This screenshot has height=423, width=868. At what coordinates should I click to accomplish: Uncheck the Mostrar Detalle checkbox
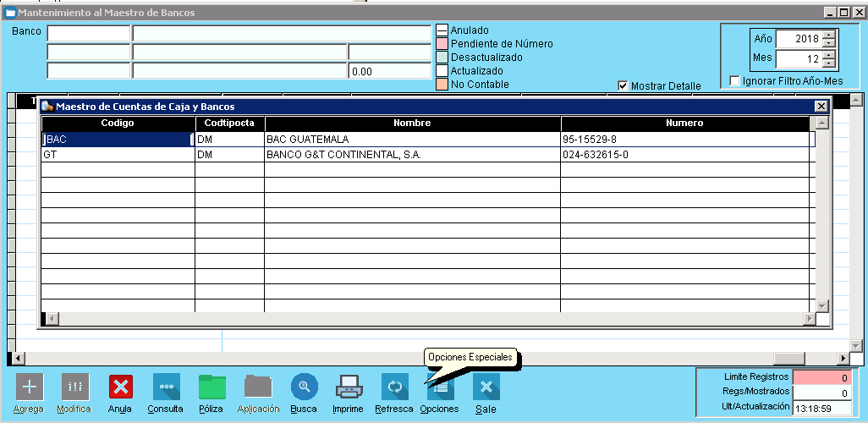pyautogui.click(x=624, y=85)
